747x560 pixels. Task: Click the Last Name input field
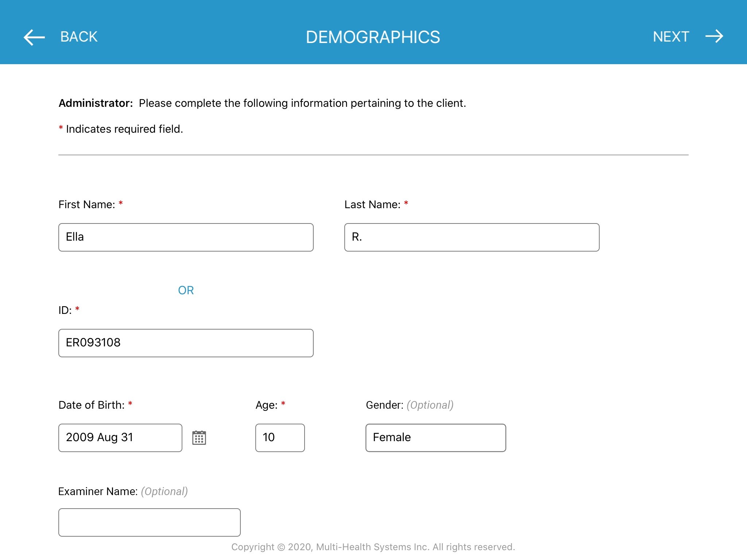[472, 237]
